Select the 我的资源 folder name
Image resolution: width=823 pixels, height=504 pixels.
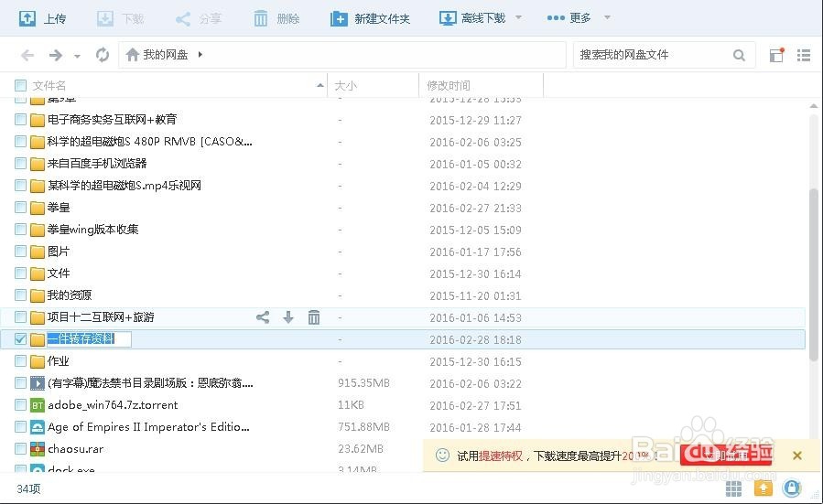click(x=70, y=295)
